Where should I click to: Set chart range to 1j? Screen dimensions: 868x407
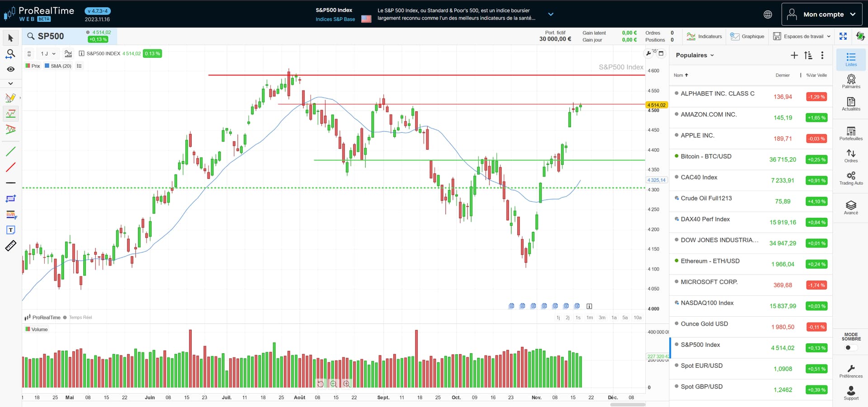[558, 318]
